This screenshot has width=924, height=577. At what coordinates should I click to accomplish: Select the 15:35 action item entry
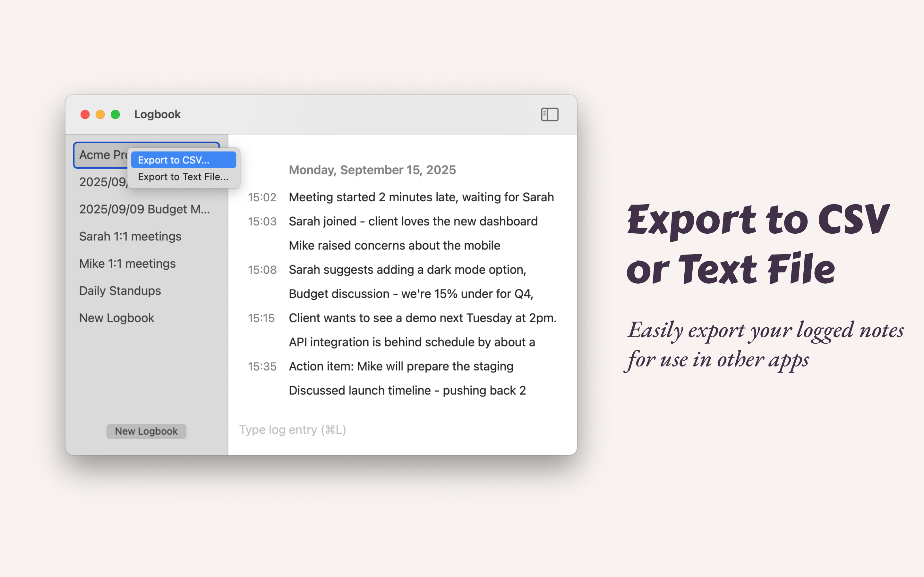(x=401, y=366)
